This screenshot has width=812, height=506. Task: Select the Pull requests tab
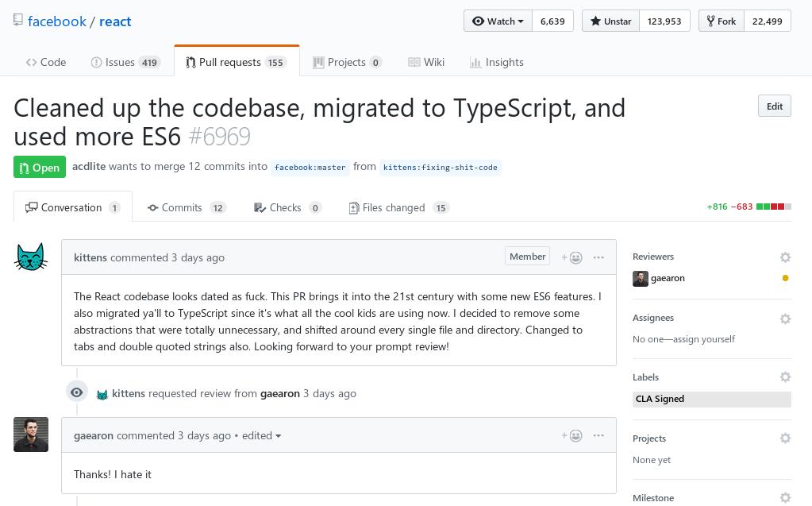pos(237,62)
